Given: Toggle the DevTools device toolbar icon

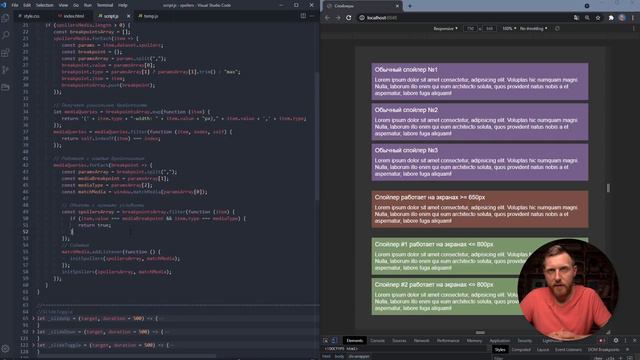Looking at the screenshot, I should tap(334, 340).
